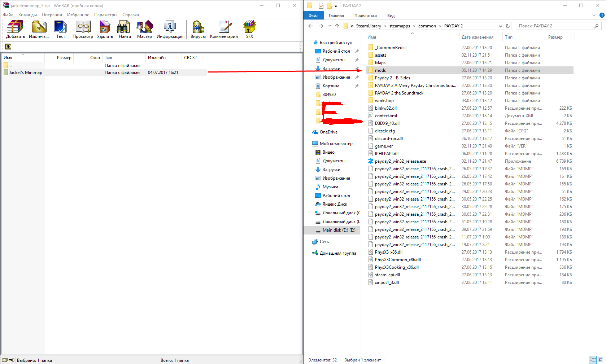The width and height of the screenshot is (606, 364).
Task: Open the recent locations dropdown arrow
Action: click(x=330, y=26)
